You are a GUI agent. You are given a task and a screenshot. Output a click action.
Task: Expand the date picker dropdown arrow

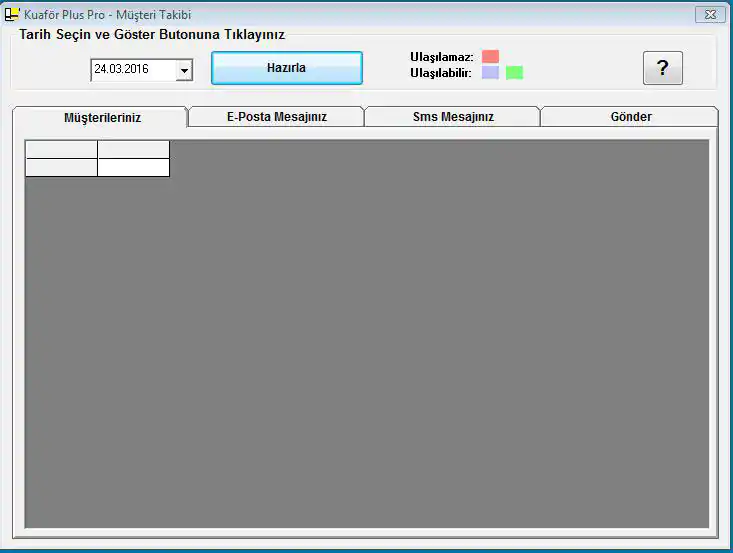point(184,70)
